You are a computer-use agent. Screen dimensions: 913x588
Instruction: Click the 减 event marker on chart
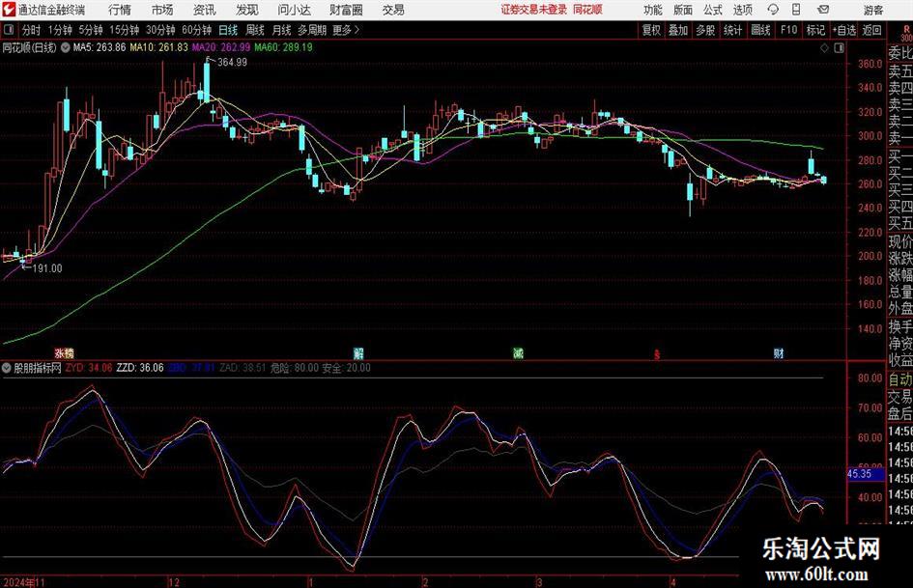point(518,353)
